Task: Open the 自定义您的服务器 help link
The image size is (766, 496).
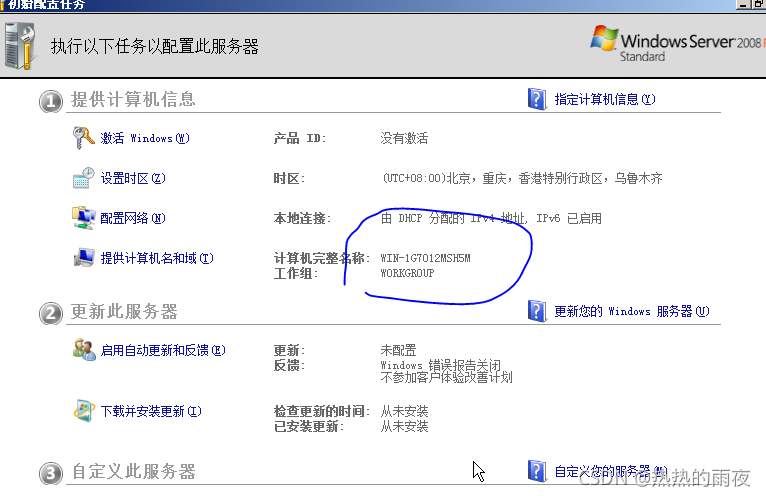Action: pyautogui.click(x=611, y=471)
